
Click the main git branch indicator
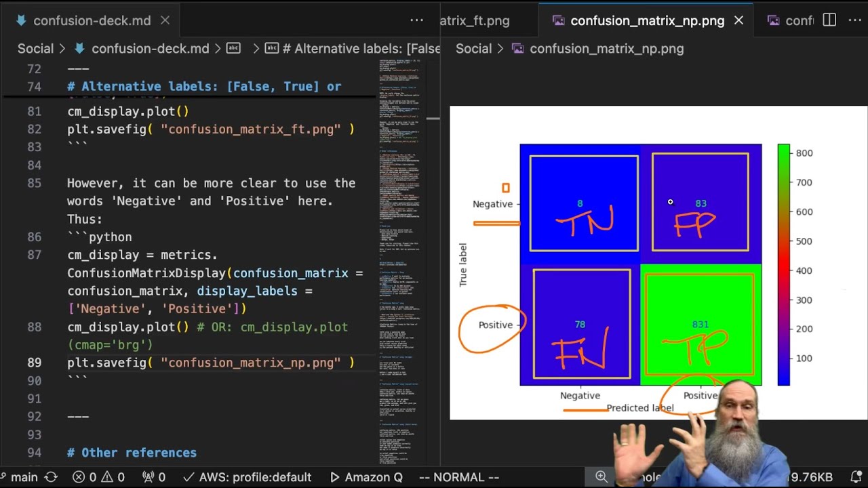18,477
